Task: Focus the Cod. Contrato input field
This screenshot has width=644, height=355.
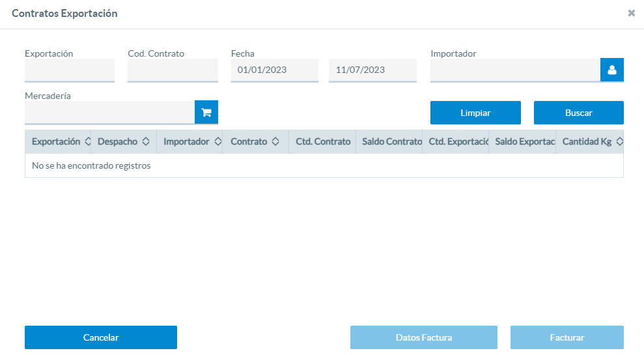Action: [173, 70]
